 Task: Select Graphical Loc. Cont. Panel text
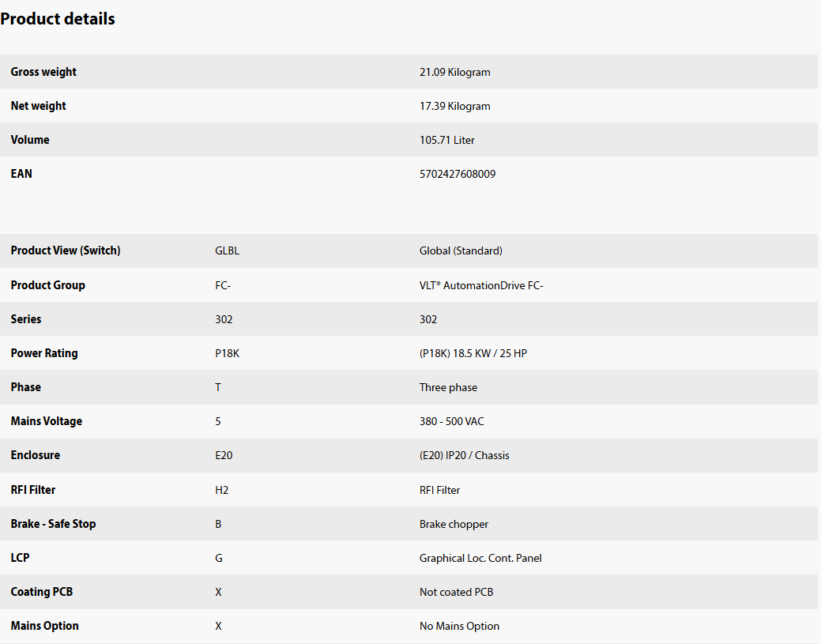click(480, 558)
